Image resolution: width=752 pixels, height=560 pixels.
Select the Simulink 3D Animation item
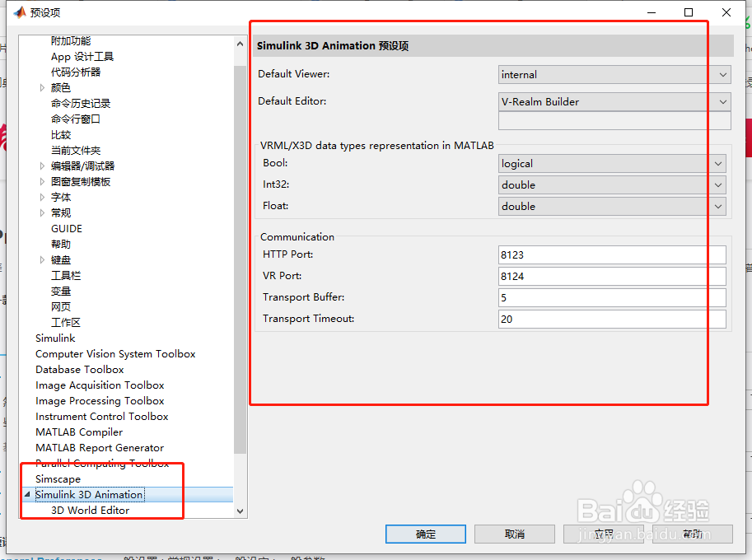pyautogui.click(x=89, y=495)
